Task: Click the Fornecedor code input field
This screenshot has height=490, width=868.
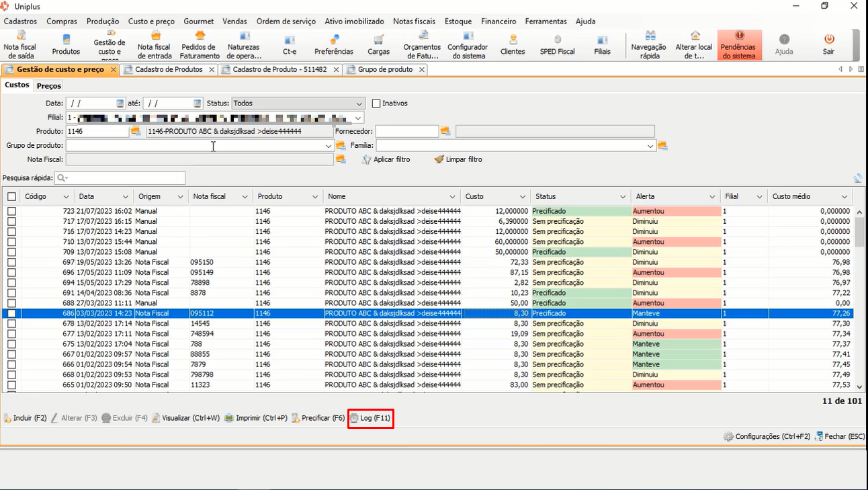Action: click(x=407, y=131)
